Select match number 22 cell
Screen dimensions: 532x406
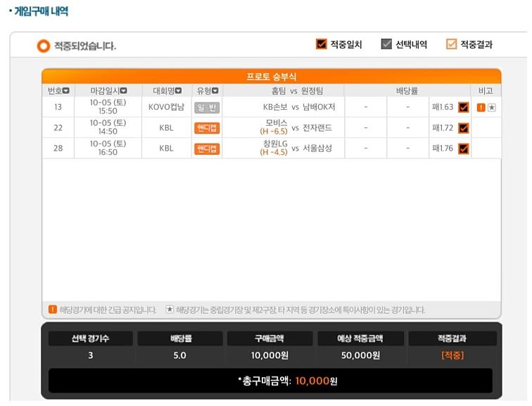tap(58, 128)
